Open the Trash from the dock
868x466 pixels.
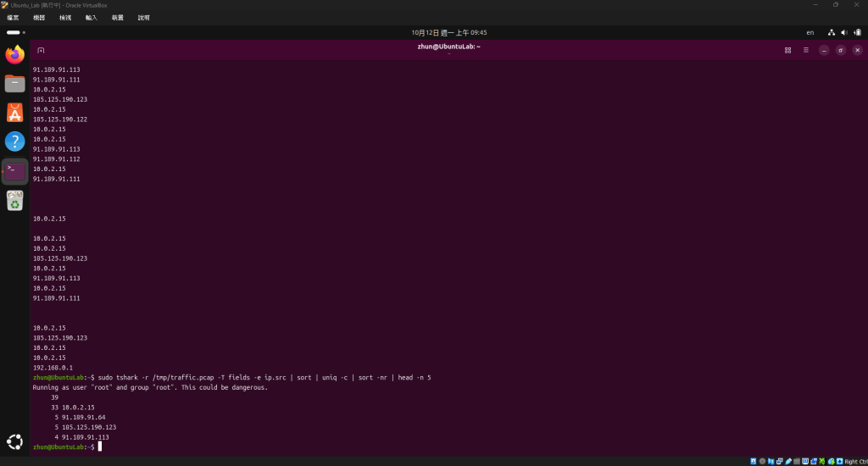pyautogui.click(x=15, y=200)
